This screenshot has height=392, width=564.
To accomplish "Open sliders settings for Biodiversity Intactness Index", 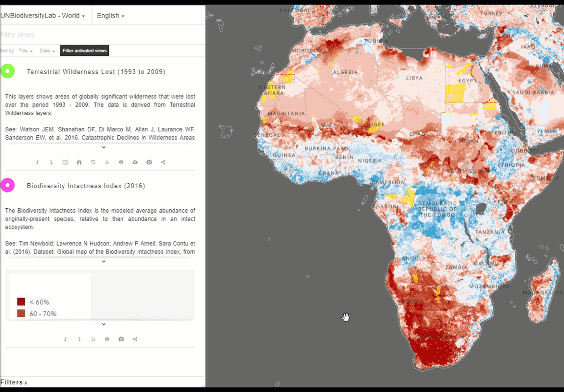I will click(x=93, y=339).
